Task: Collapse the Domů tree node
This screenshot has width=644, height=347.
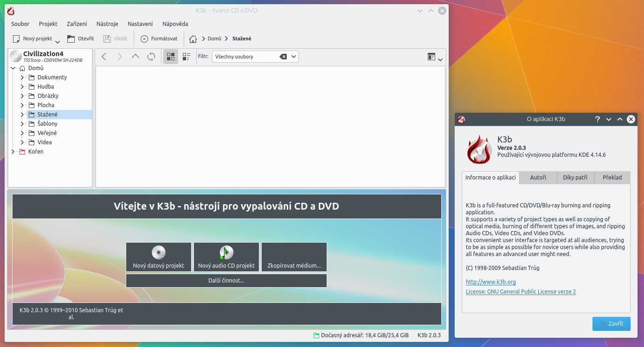Action: point(13,68)
